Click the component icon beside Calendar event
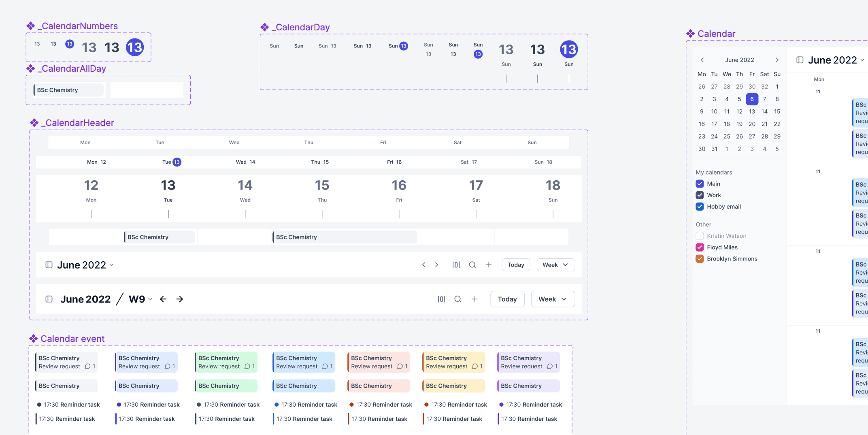This screenshot has width=868, height=435. (34, 339)
